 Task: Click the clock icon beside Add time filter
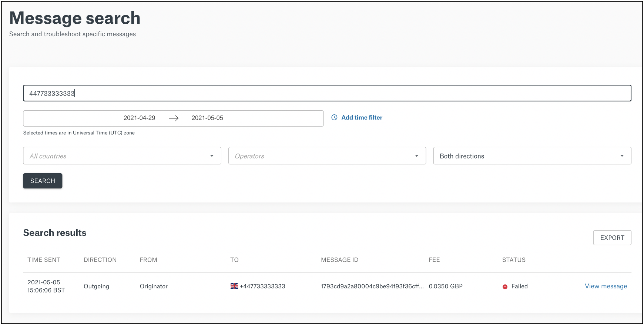click(x=334, y=117)
